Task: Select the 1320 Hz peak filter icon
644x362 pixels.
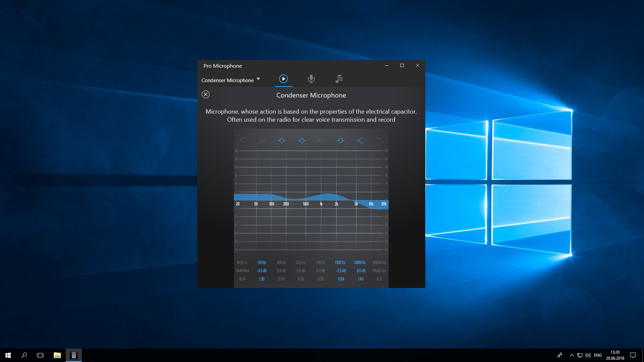Action: pyautogui.click(x=340, y=141)
